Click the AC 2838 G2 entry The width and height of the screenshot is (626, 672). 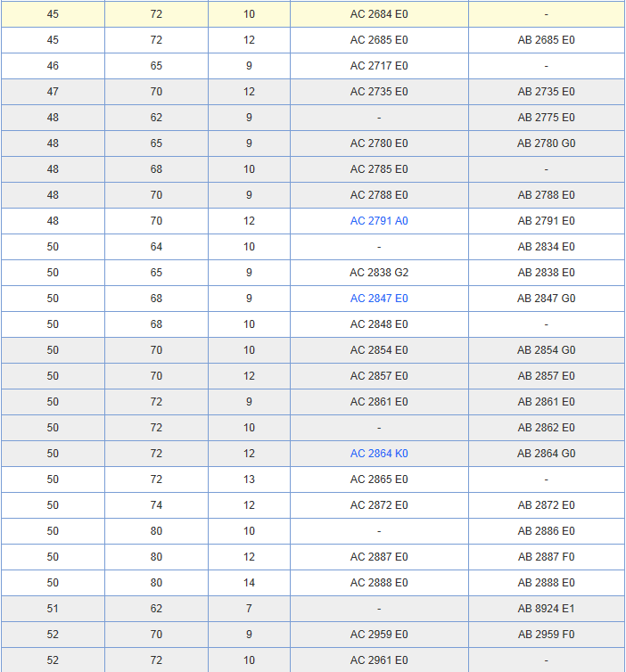379,273
